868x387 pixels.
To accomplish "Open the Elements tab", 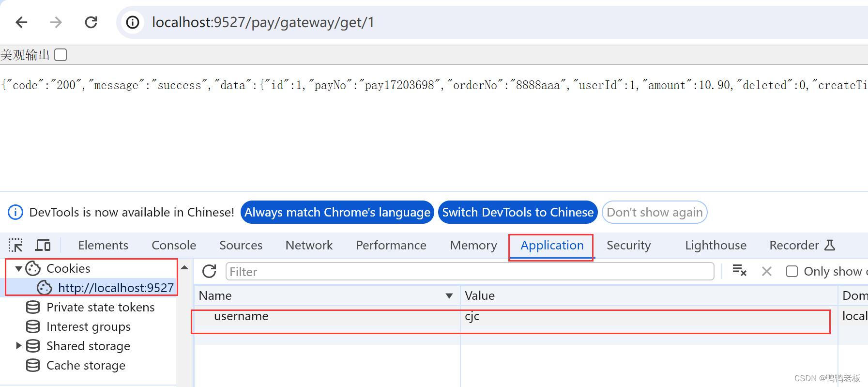I will pyautogui.click(x=103, y=245).
